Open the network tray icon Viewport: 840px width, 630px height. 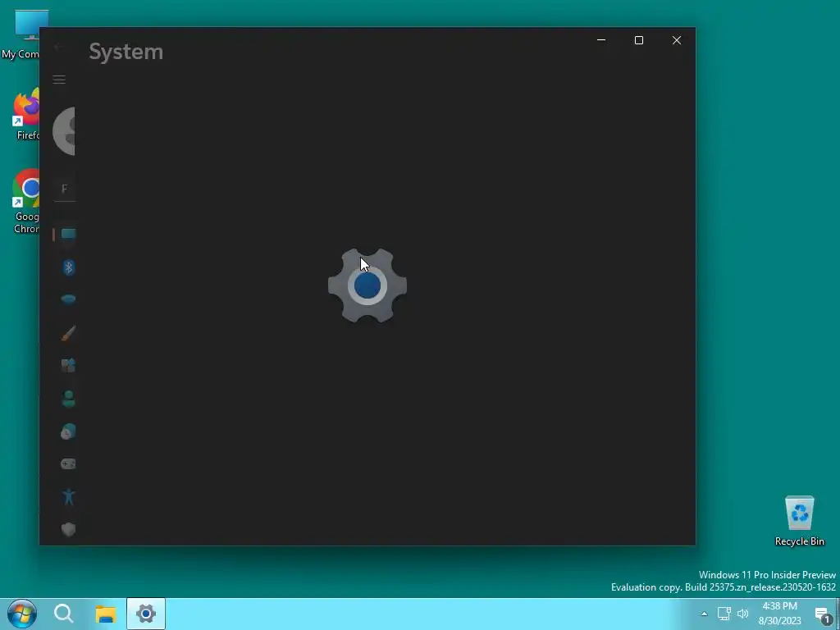(724, 614)
